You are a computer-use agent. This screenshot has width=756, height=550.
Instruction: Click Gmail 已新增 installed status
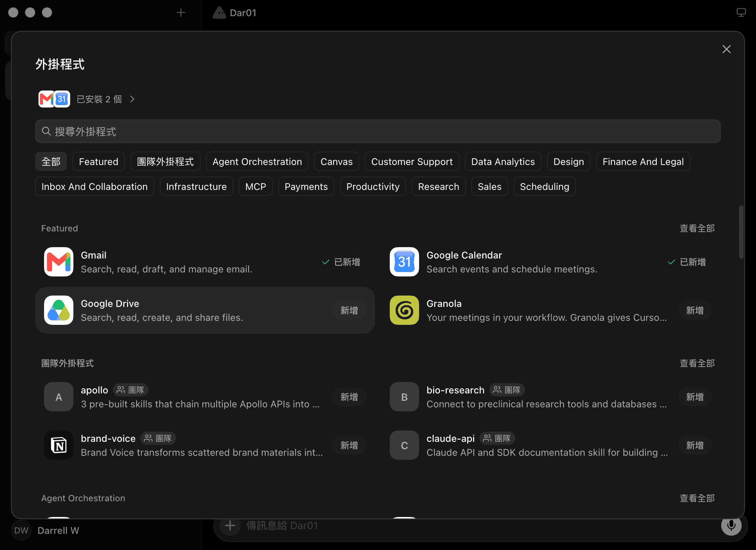click(341, 262)
